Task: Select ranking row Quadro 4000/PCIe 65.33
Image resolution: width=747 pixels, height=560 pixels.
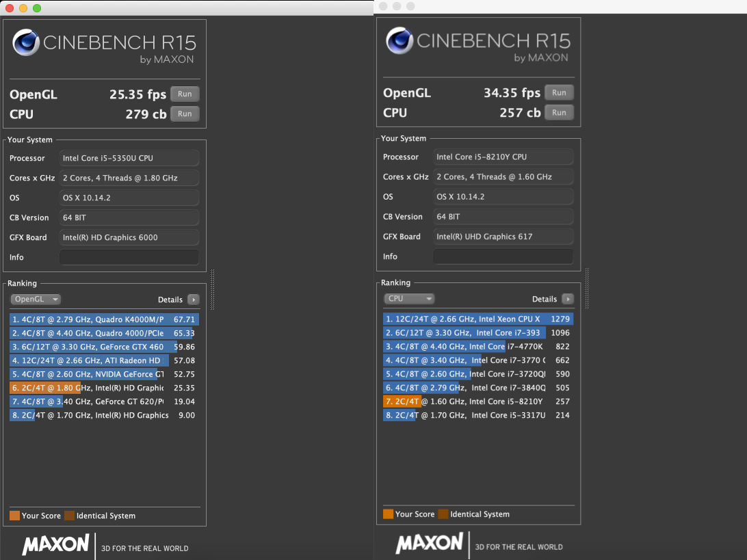Action: 104,334
